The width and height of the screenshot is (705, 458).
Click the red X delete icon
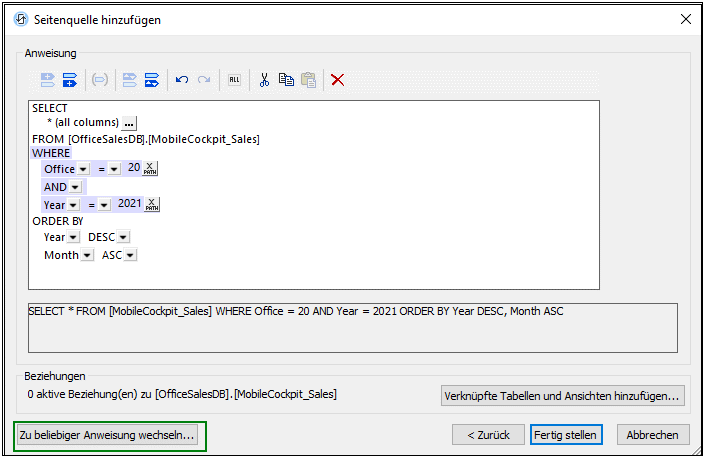coord(338,80)
